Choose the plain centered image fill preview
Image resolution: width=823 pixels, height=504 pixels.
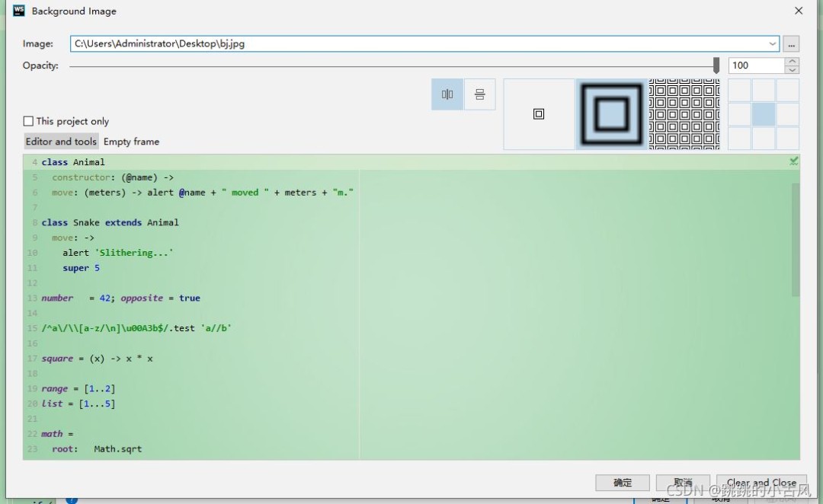pos(539,113)
